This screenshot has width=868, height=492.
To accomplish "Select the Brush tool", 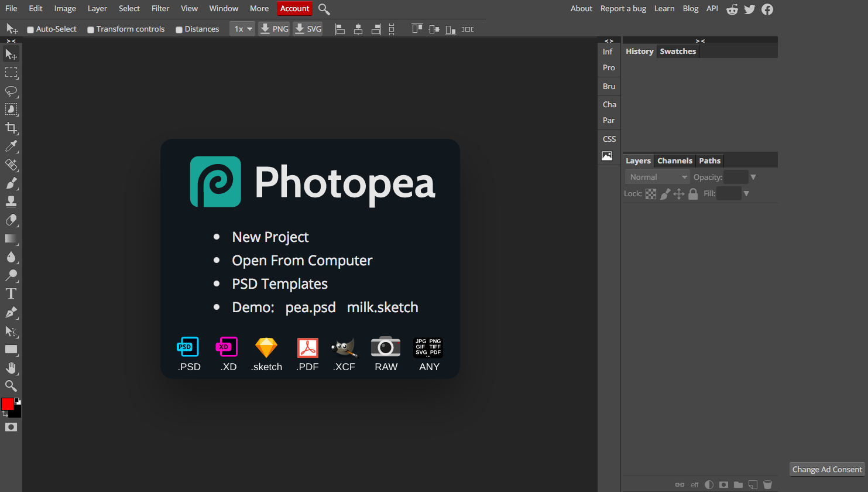I will (11, 183).
